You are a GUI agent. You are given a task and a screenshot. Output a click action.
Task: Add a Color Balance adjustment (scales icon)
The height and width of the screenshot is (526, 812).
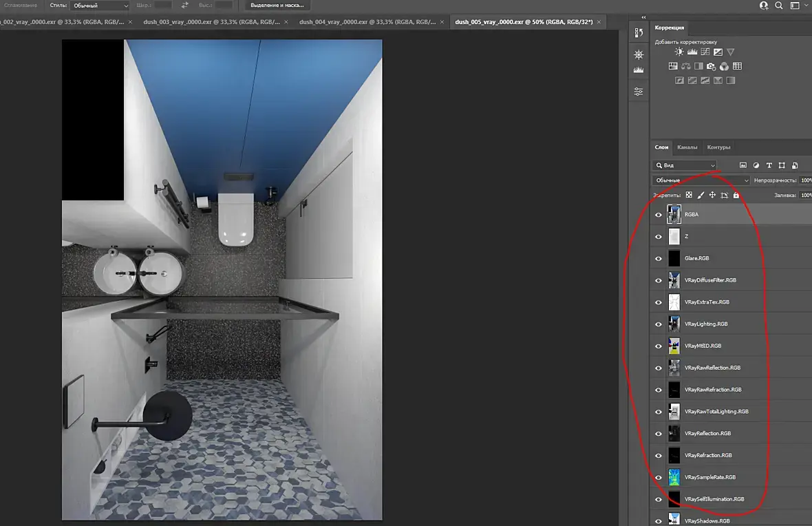point(686,67)
